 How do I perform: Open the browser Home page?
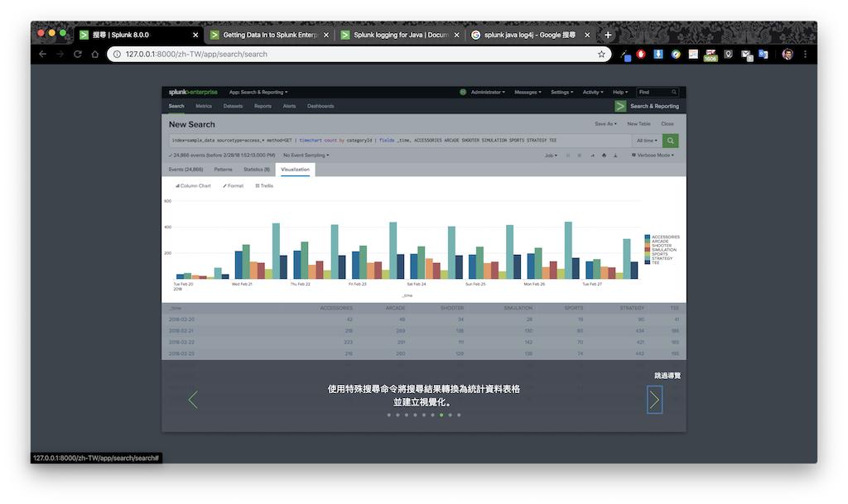coord(94,54)
